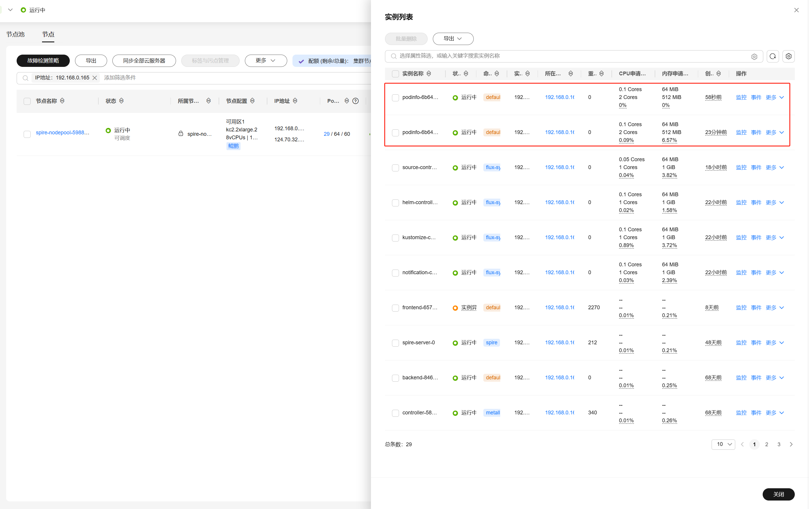Select the 节点 tab

(x=48, y=34)
